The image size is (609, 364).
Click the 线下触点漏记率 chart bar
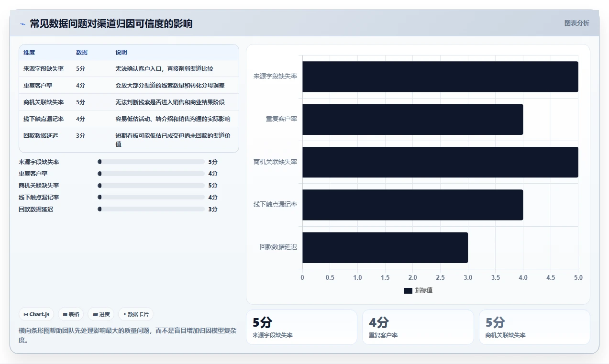[x=412, y=205]
